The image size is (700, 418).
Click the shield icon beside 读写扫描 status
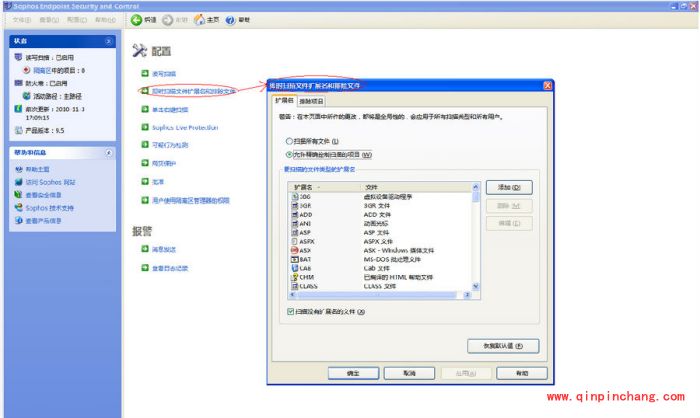(18, 57)
